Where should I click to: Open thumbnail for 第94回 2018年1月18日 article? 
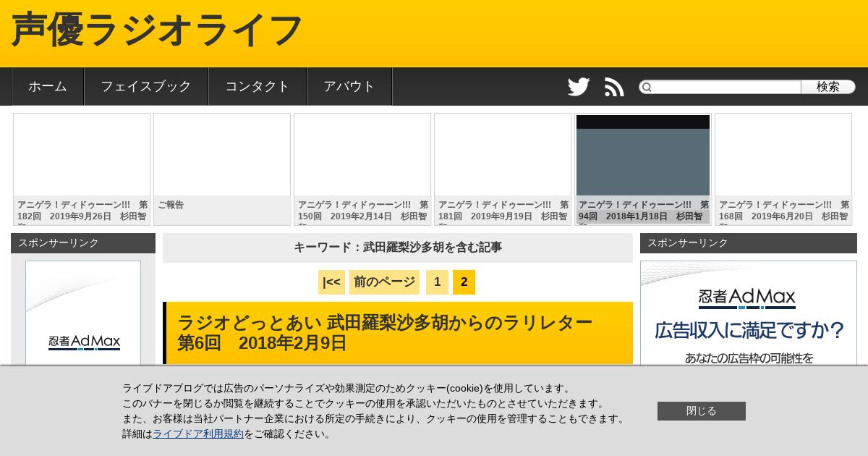click(x=643, y=169)
